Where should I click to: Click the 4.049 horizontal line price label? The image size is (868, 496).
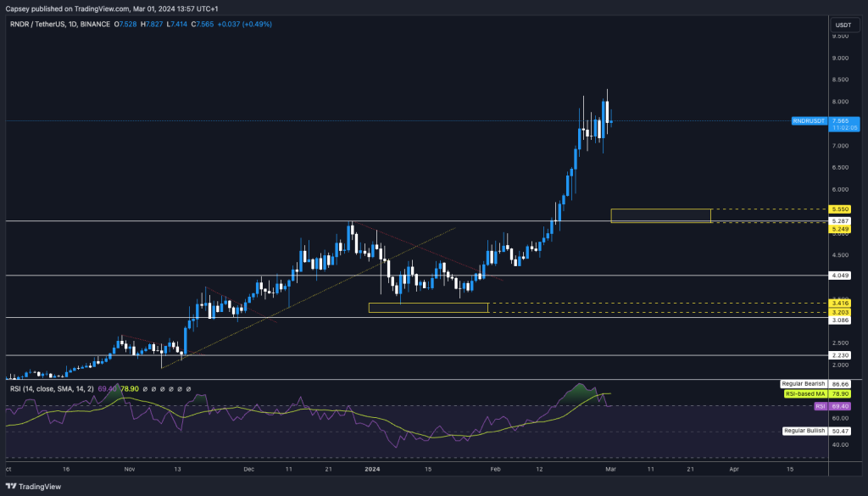(840, 275)
